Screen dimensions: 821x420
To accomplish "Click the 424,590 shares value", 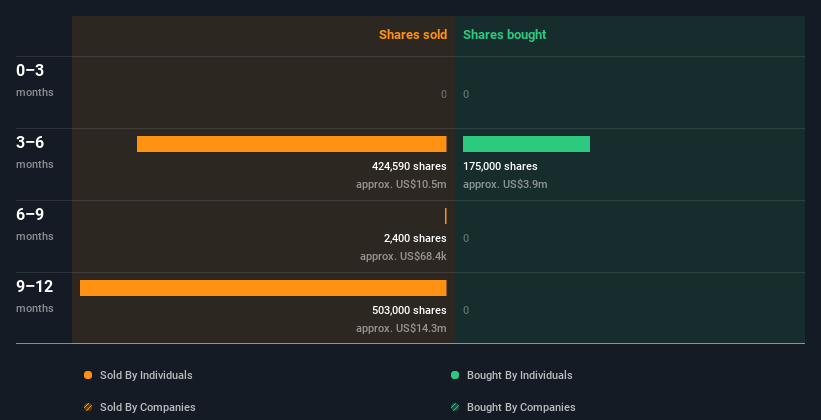I will click(x=409, y=167).
